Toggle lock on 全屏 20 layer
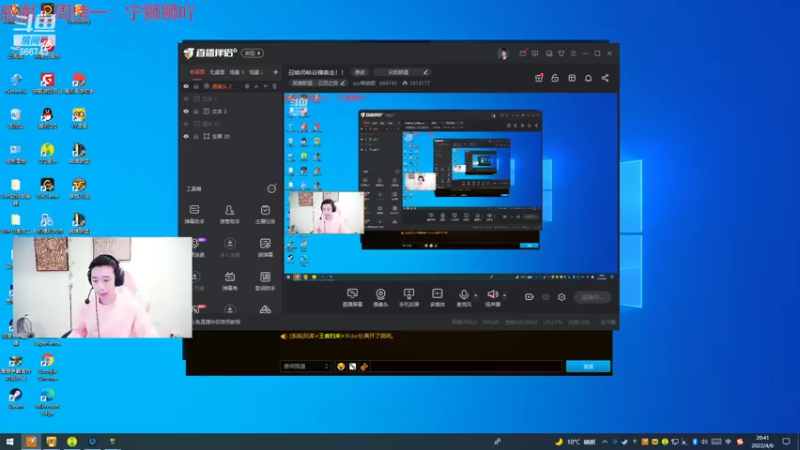800x450 pixels. [196, 136]
